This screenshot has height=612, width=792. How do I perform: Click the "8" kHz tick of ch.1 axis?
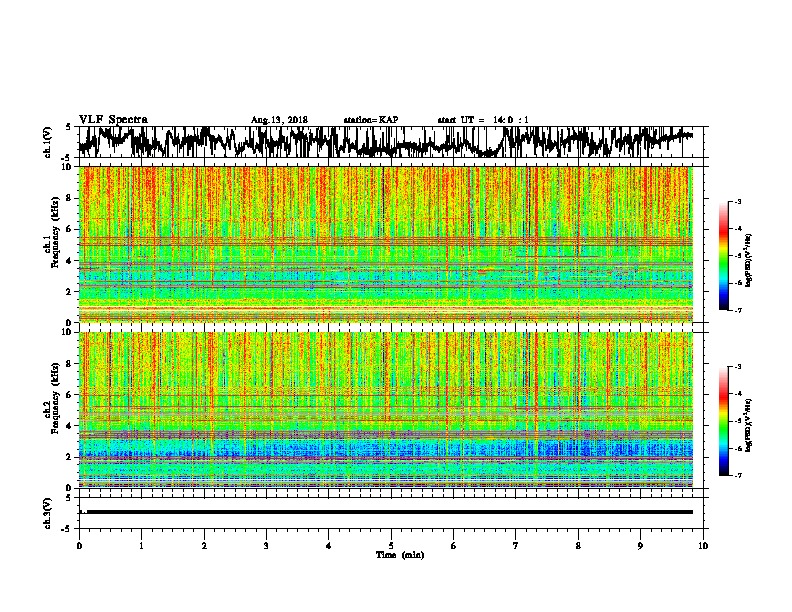tap(70, 198)
